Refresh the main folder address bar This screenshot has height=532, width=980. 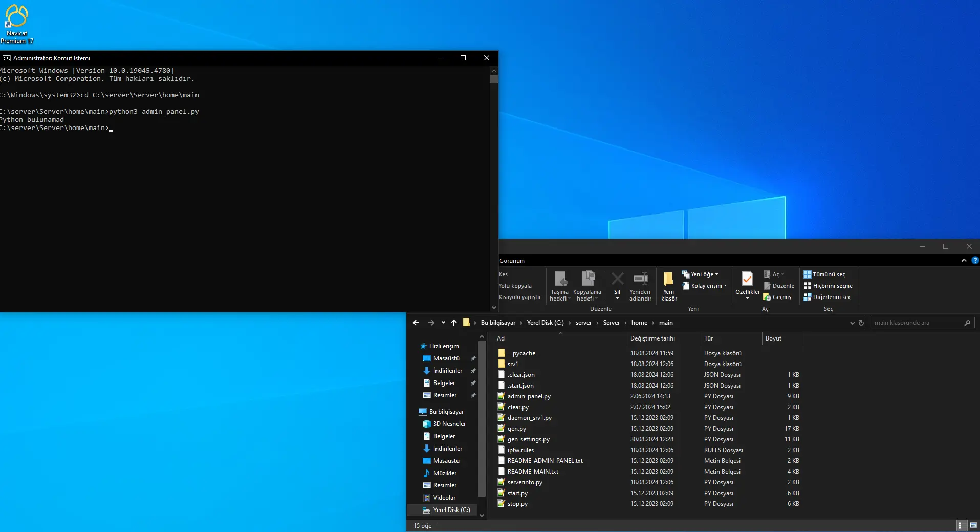(x=861, y=323)
